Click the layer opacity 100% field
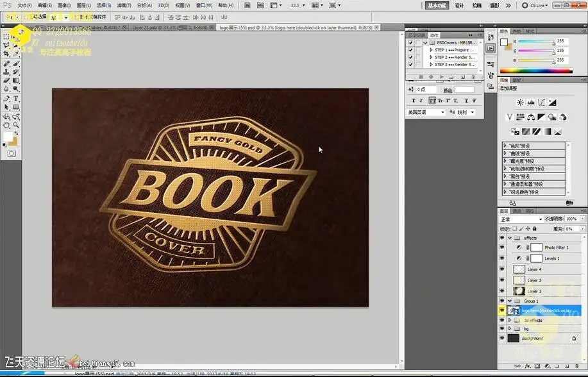 click(x=571, y=219)
